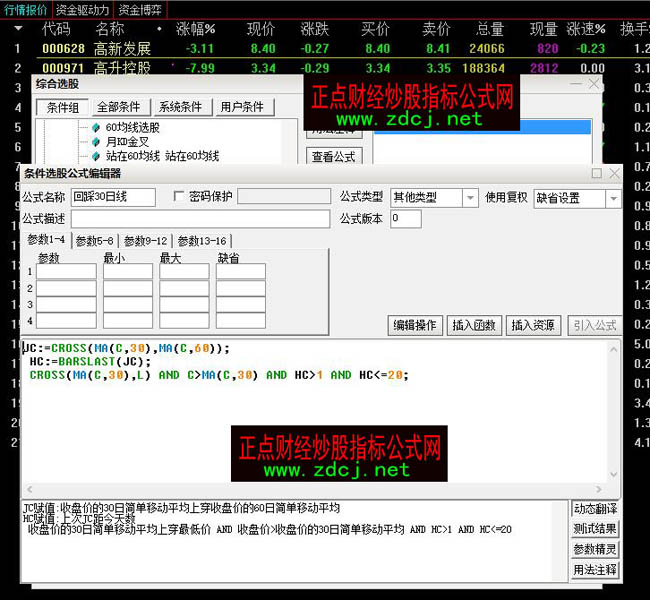Click the 站在60均线 formula icon
This screenshot has width=650, height=600.
96,156
